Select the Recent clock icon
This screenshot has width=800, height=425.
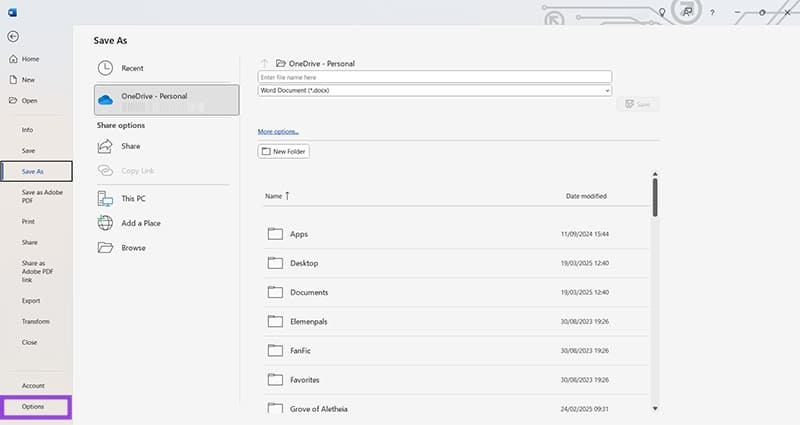tap(106, 68)
